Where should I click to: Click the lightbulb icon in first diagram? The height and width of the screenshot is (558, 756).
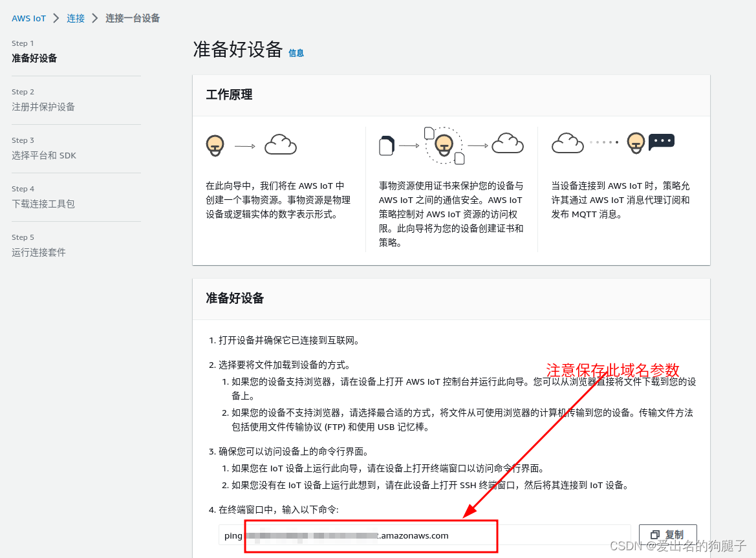215,145
